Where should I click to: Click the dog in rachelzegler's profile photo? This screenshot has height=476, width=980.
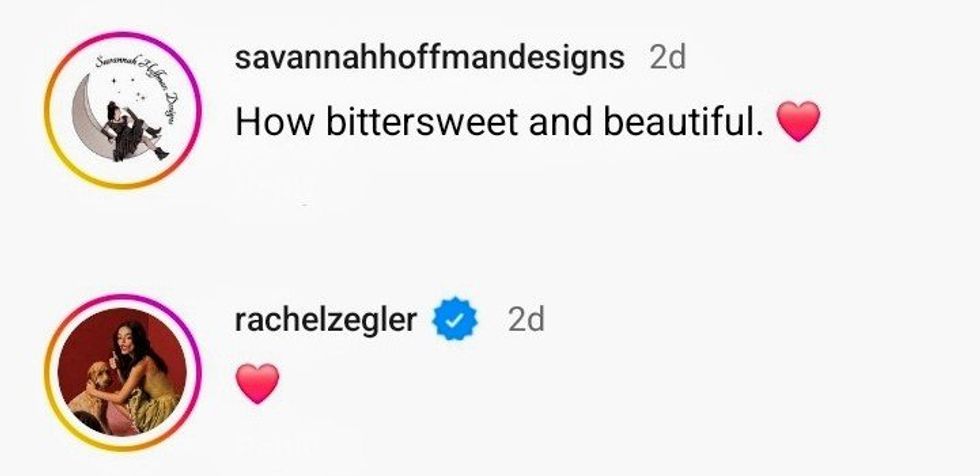click(93, 392)
